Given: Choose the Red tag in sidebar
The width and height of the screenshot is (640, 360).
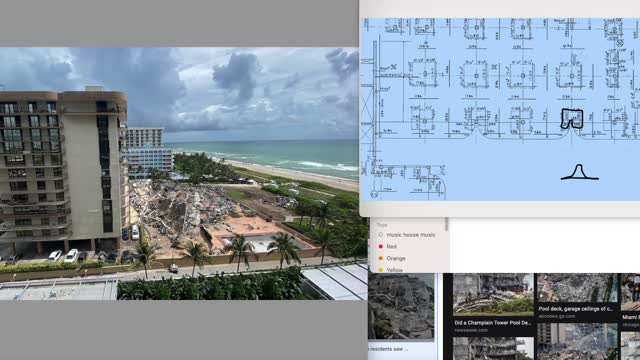Looking at the screenshot, I should click(x=391, y=247).
